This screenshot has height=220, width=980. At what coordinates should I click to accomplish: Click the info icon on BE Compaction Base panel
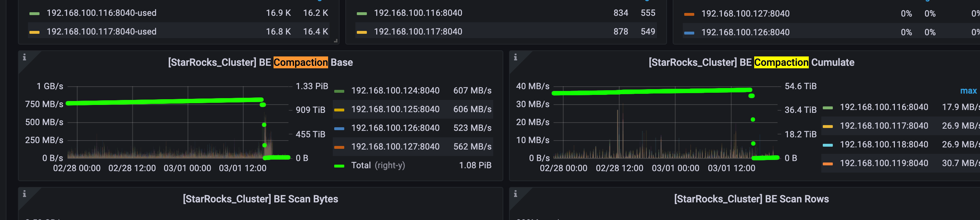pyautogui.click(x=24, y=57)
